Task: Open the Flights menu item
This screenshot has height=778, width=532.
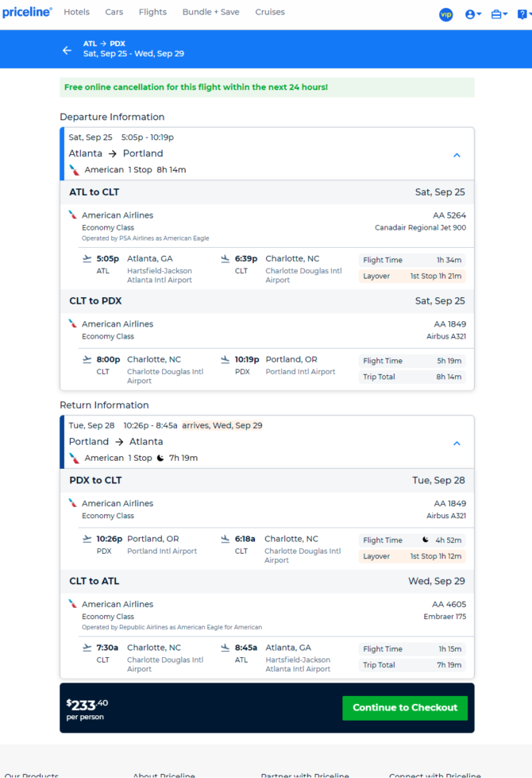Action: tap(152, 12)
